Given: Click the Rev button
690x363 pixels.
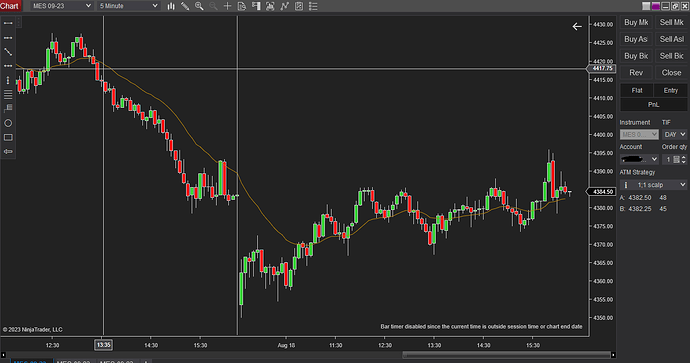Looking at the screenshot, I should pyautogui.click(x=636, y=73).
